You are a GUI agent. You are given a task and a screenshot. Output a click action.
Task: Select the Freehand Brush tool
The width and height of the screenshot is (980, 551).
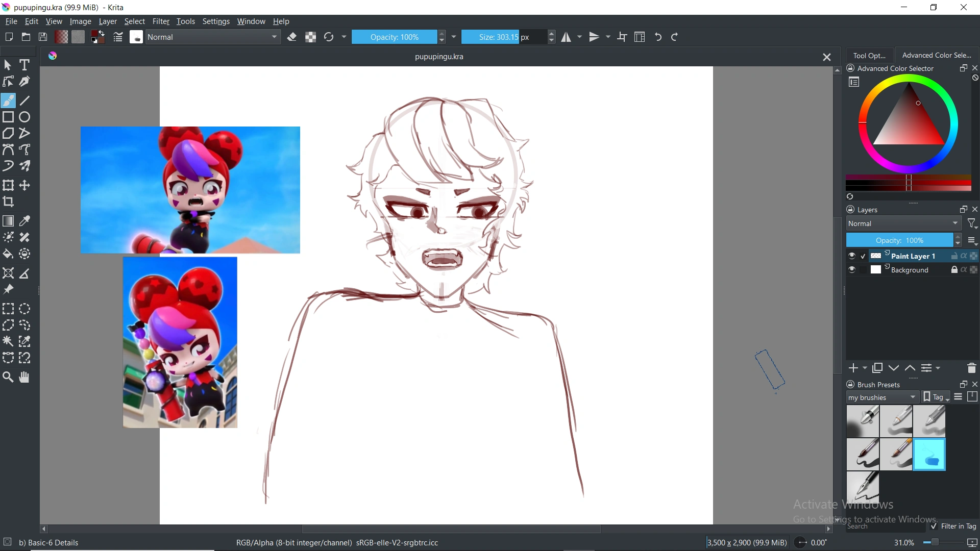pos(8,100)
